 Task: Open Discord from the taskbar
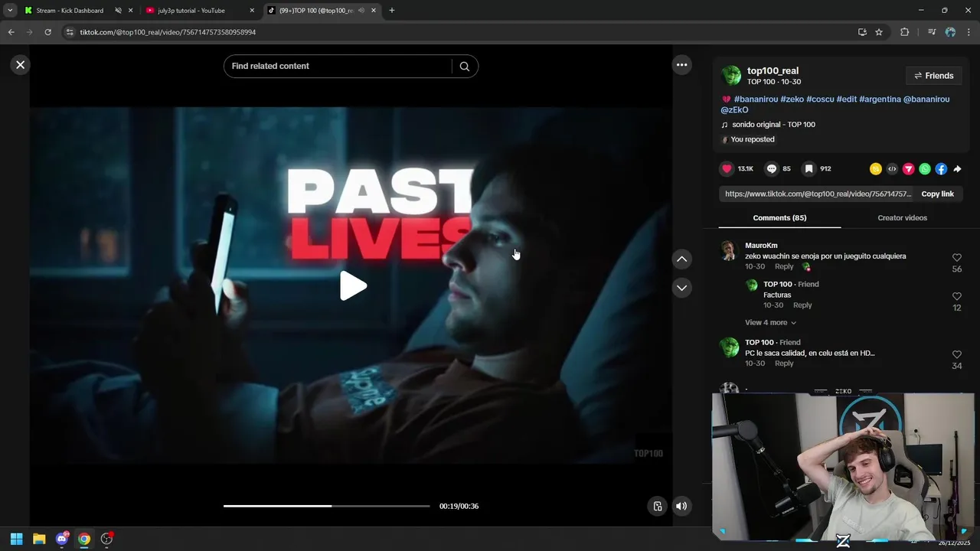click(x=62, y=539)
